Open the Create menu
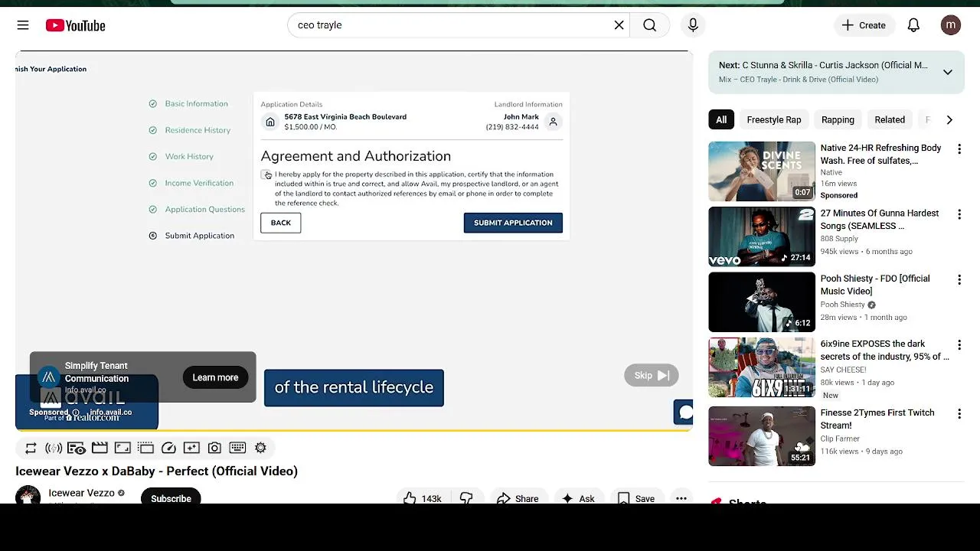The width and height of the screenshot is (980, 551). pos(864,25)
